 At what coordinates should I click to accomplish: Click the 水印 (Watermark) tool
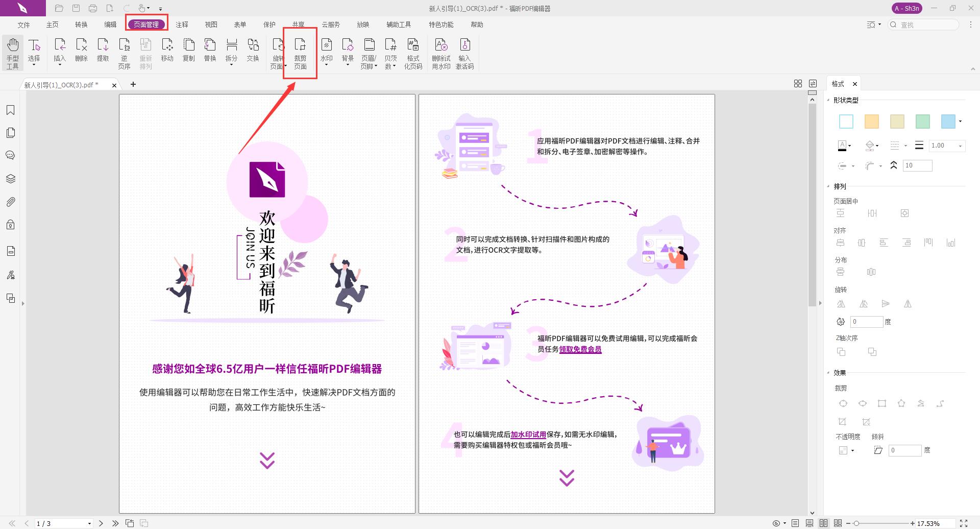(x=327, y=51)
